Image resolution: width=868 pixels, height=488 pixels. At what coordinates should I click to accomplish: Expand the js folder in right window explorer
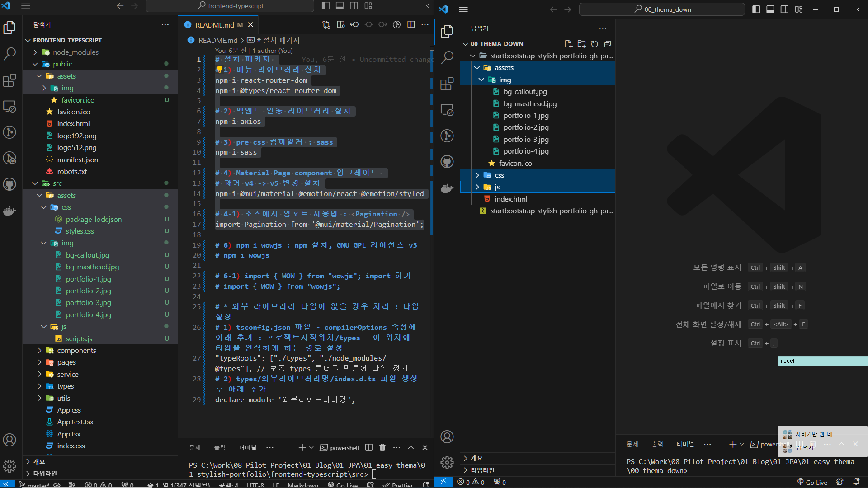tap(477, 187)
